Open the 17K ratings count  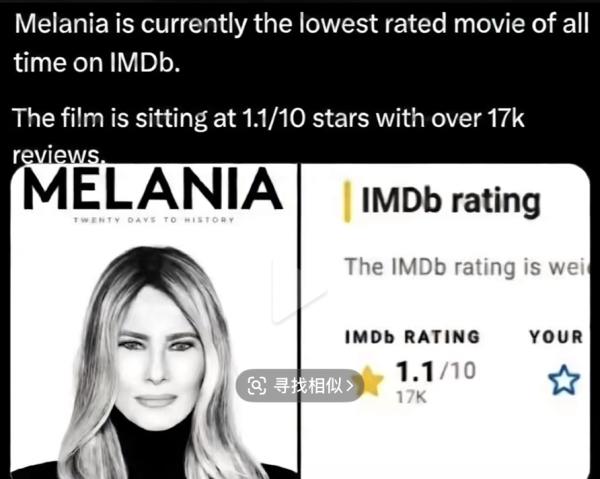(x=411, y=398)
